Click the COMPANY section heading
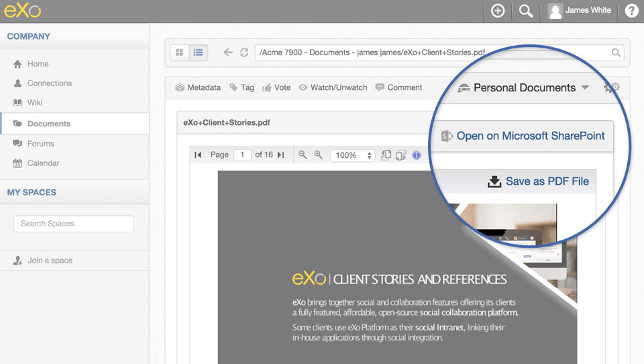 [x=29, y=36]
